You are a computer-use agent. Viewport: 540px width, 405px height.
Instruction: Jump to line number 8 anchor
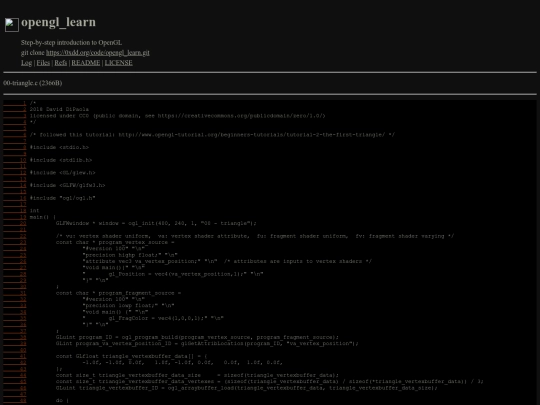pos(15,147)
